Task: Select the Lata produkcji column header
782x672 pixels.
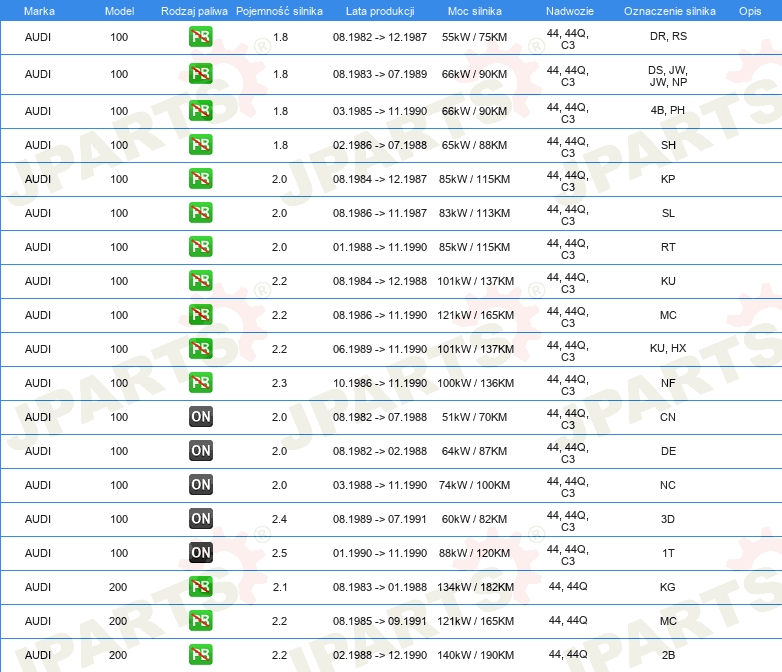Action: (380, 11)
